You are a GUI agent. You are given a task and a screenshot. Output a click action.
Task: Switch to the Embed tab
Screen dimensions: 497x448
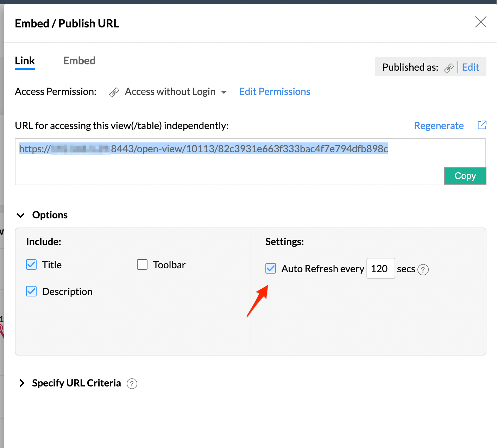(79, 61)
